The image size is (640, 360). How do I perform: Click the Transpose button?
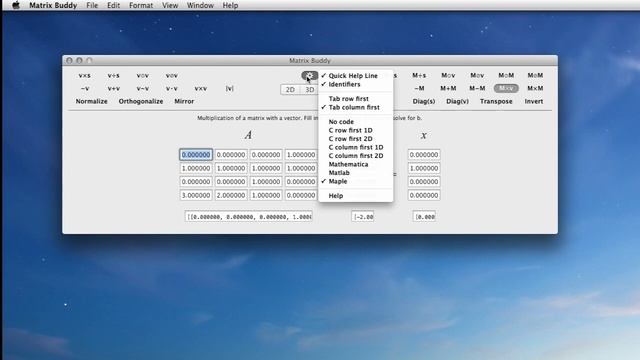click(496, 101)
